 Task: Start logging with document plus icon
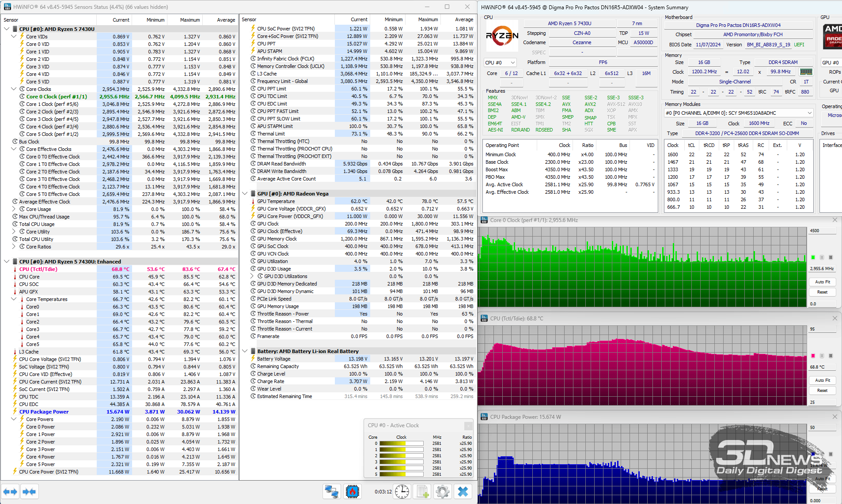coord(423,491)
